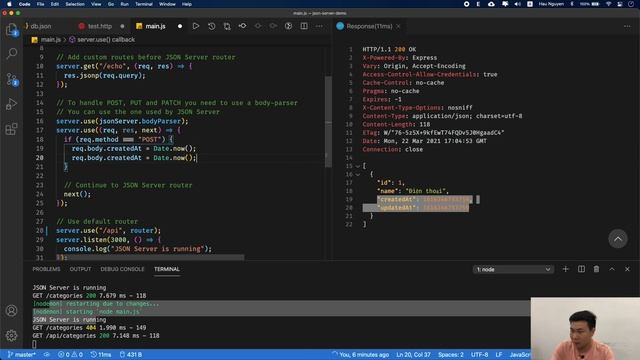
Task: Close the Response(11ms) tab
Action: click(398, 26)
